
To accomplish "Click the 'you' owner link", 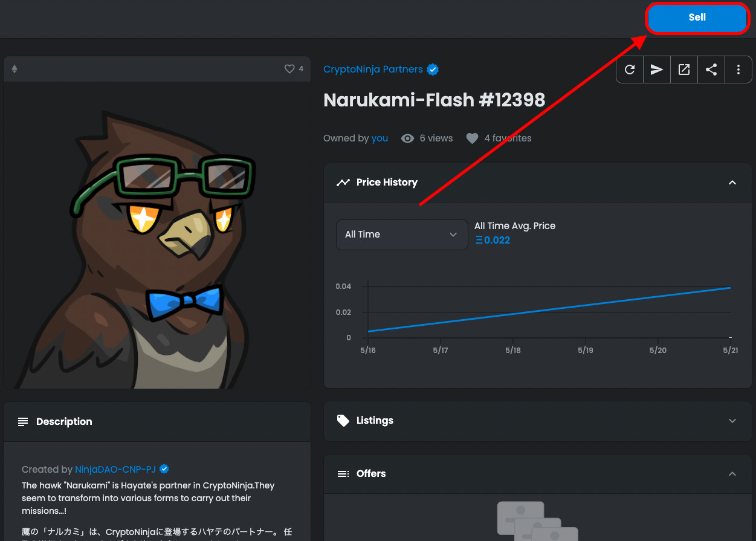I will coord(380,138).
